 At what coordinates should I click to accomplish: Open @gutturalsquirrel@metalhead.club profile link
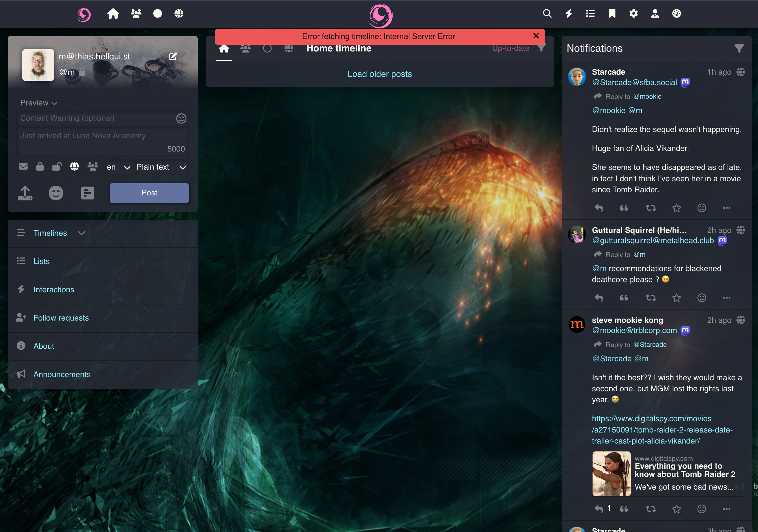(x=653, y=241)
